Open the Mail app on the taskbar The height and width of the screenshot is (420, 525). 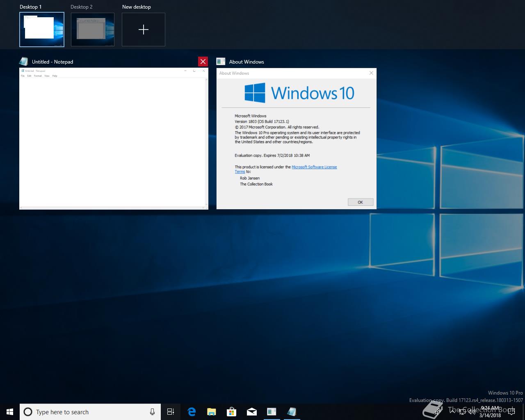tap(251, 412)
